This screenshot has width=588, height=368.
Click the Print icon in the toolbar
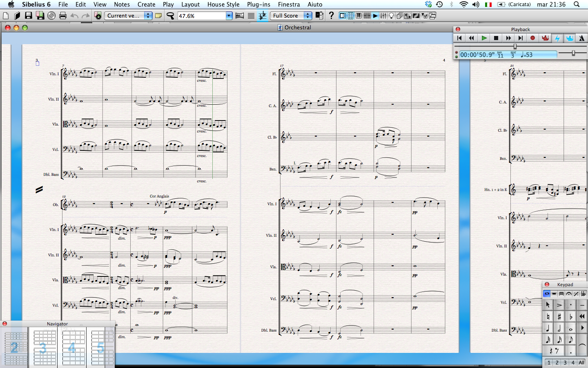(x=63, y=16)
